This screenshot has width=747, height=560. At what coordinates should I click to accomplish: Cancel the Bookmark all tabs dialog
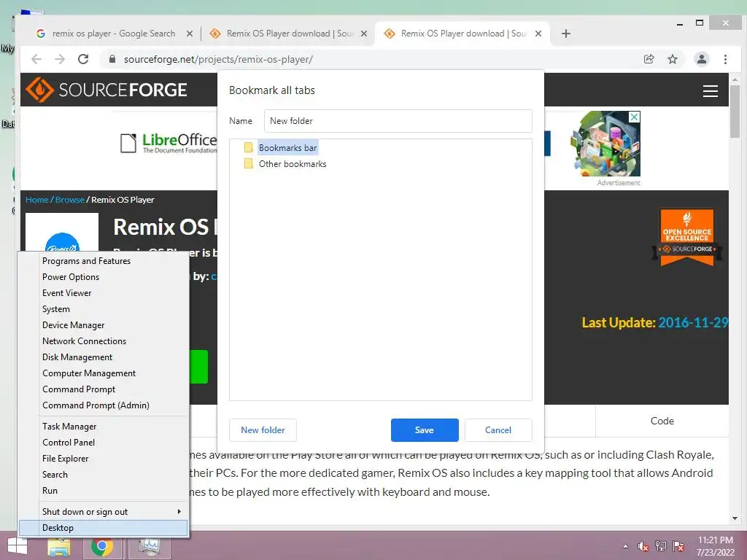498,430
